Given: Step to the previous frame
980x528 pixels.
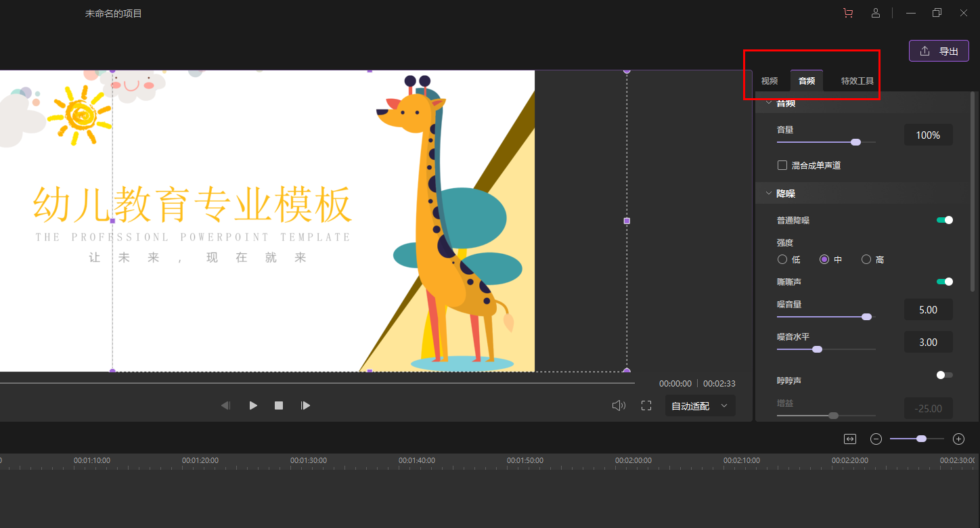Looking at the screenshot, I should tap(226, 405).
